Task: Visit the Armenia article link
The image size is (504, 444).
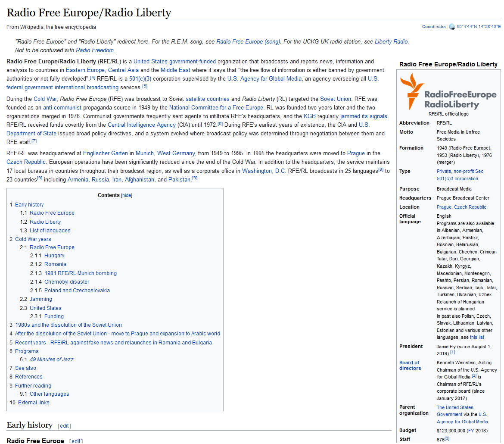Action: pos(78,180)
